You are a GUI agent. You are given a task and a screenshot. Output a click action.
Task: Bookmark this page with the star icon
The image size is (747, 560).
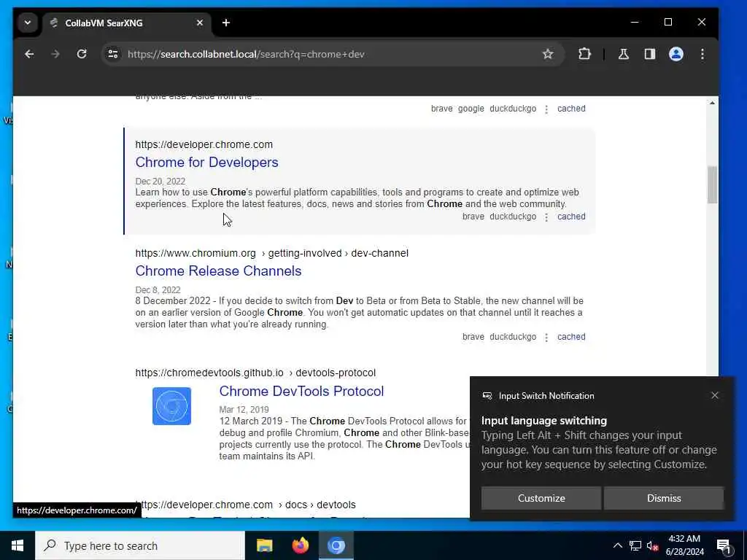(x=548, y=54)
